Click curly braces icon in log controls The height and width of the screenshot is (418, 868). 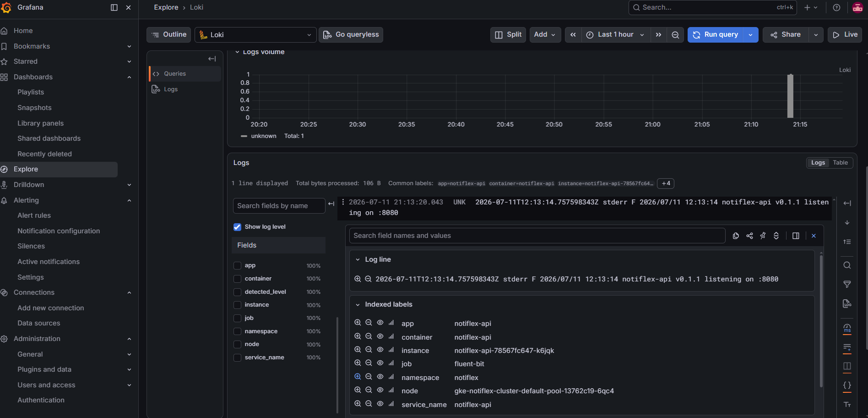tap(847, 385)
